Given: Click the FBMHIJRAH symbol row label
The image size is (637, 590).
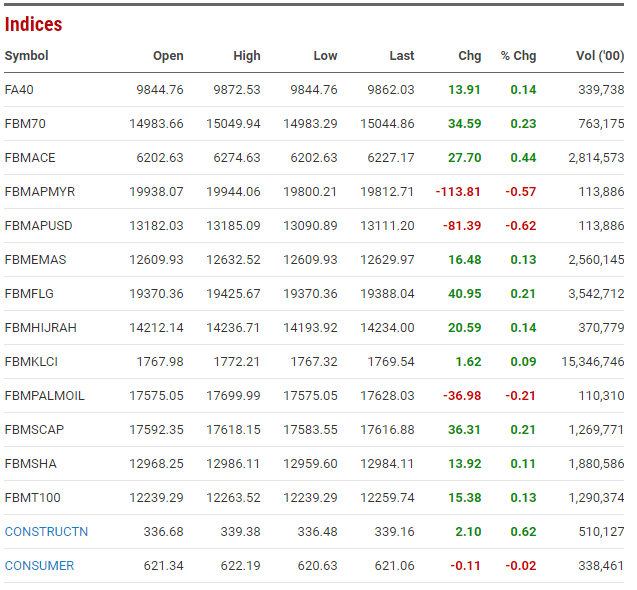Looking at the screenshot, I should [x=41, y=328].
